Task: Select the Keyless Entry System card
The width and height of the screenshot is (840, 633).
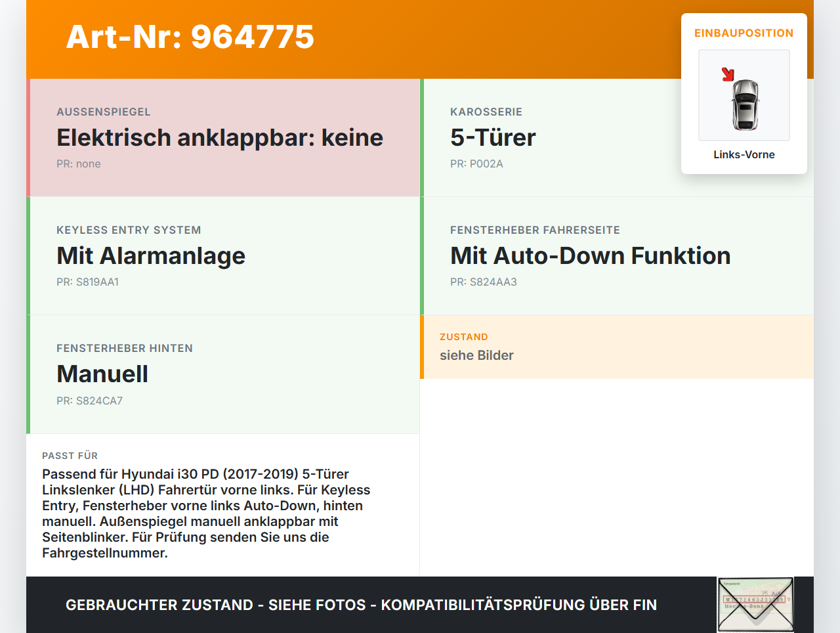Action: [223, 255]
